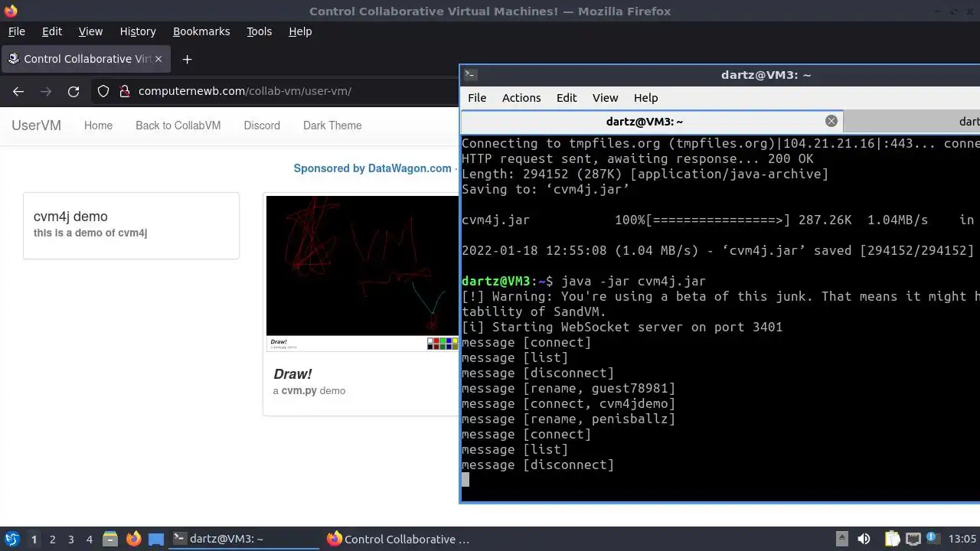Click the clock showing 13:05

(x=962, y=539)
